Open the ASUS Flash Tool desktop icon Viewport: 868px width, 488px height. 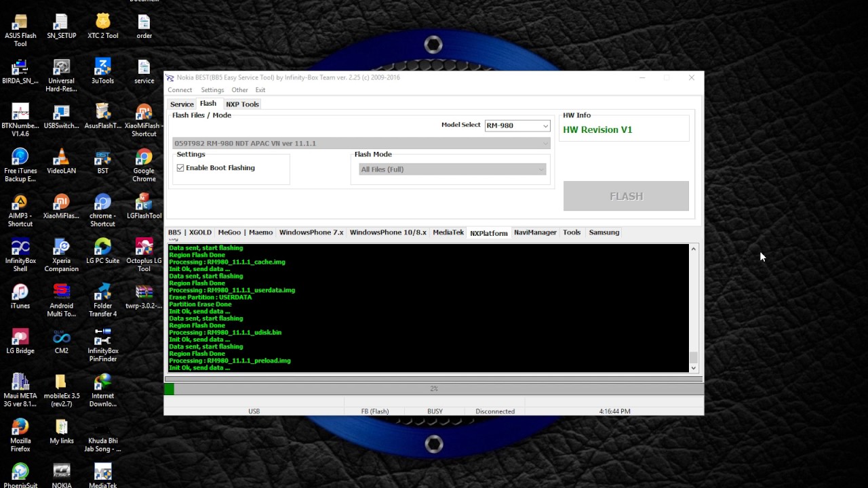pos(20,30)
